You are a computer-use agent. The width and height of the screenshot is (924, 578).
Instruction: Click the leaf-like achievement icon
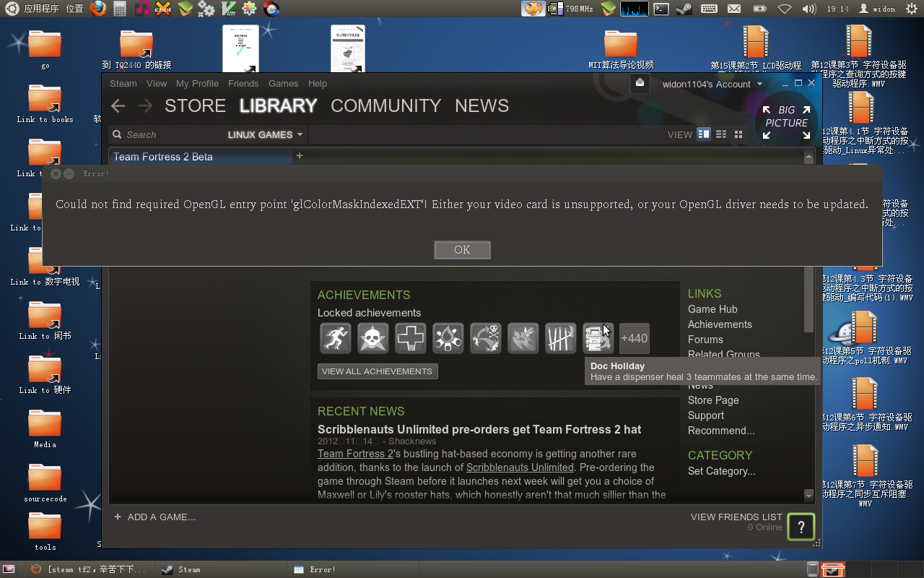click(x=523, y=338)
